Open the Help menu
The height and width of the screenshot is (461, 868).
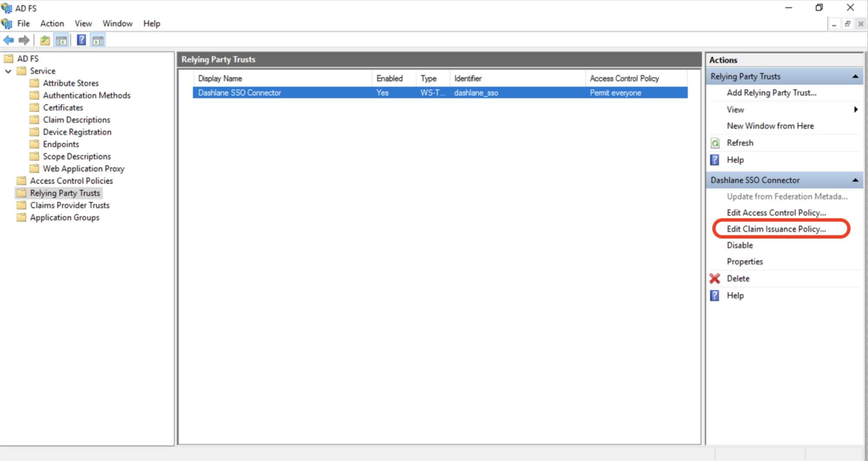tap(152, 23)
